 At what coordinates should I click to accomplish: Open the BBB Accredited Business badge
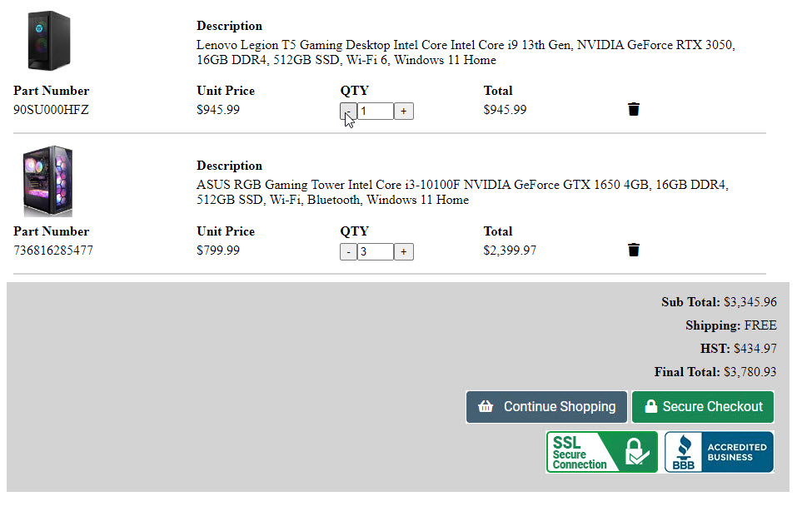click(719, 452)
